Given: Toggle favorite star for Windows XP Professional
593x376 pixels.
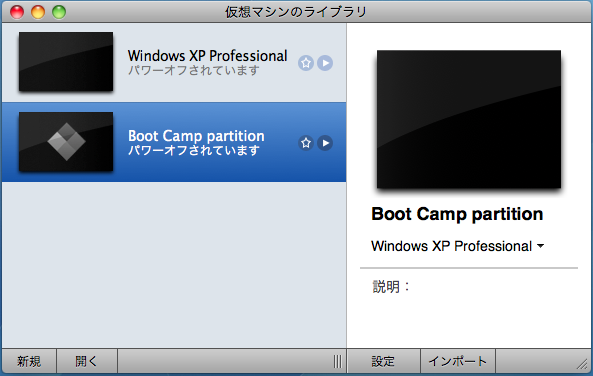Looking at the screenshot, I should point(306,63).
